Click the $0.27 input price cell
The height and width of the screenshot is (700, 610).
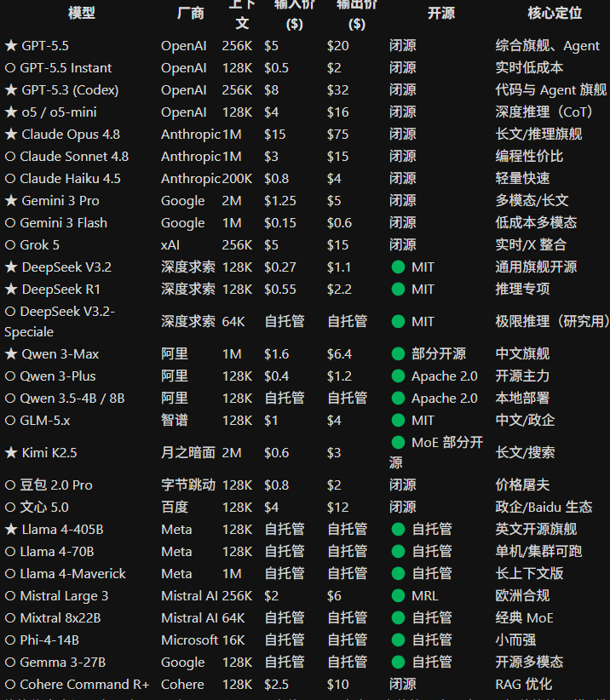[280, 267]
